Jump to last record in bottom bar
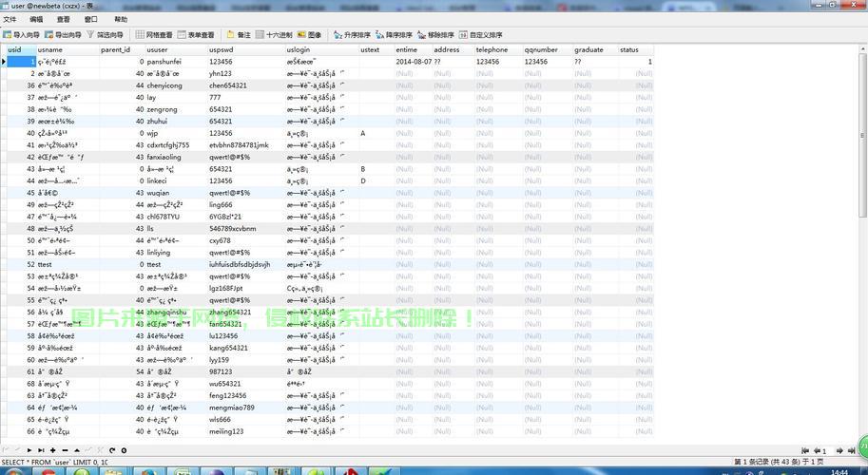 coord(41,450)
